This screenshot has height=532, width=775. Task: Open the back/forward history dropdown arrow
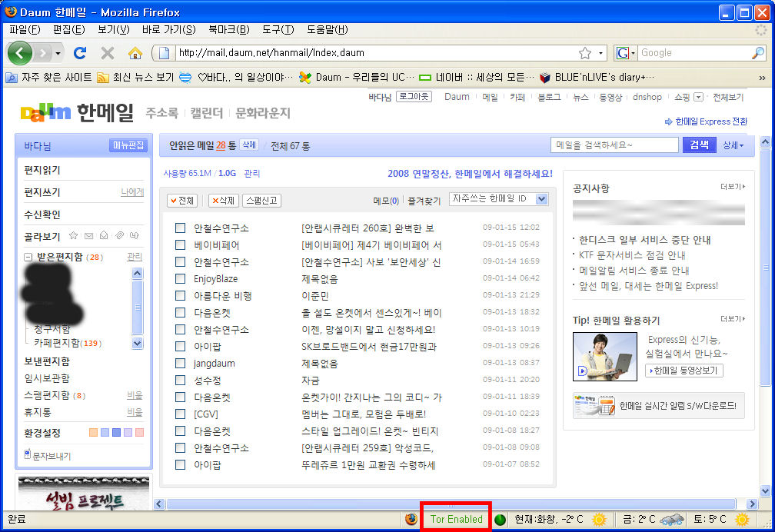coord(58,53)
